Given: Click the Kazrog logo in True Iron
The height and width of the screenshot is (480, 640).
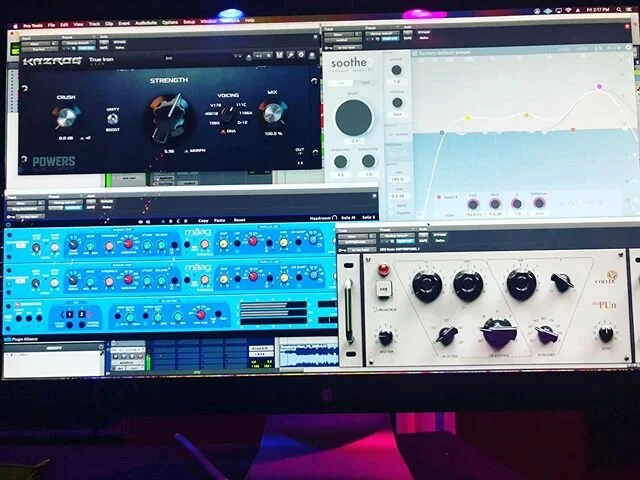Looking at the screenshot, I should click(x=52, y=61).
